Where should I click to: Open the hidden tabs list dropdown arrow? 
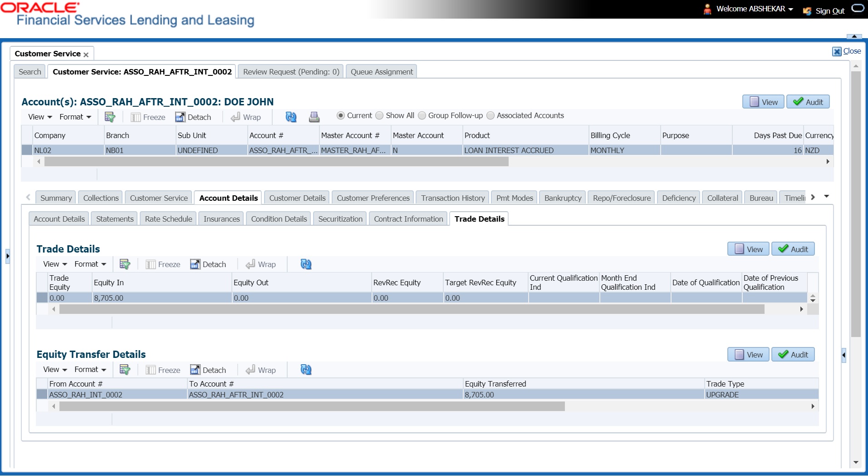tap(827, 197)
